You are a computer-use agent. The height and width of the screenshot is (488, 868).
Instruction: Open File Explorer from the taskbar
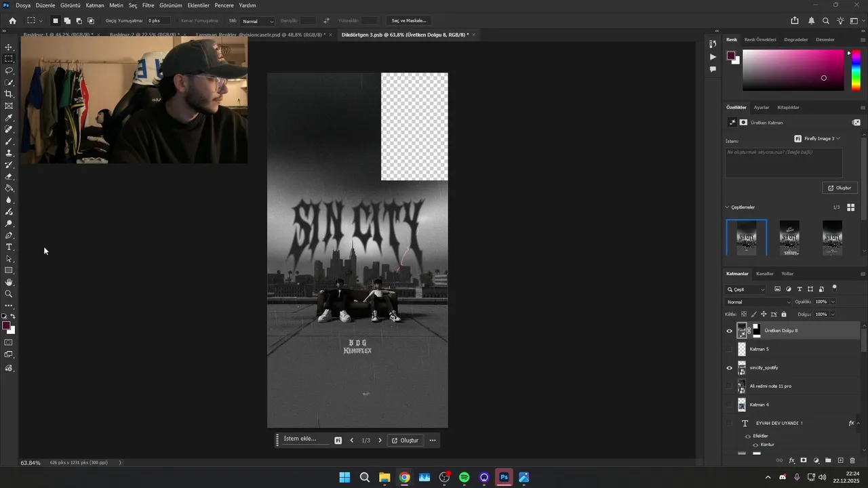pyautogui.click(x=384, y=477)
